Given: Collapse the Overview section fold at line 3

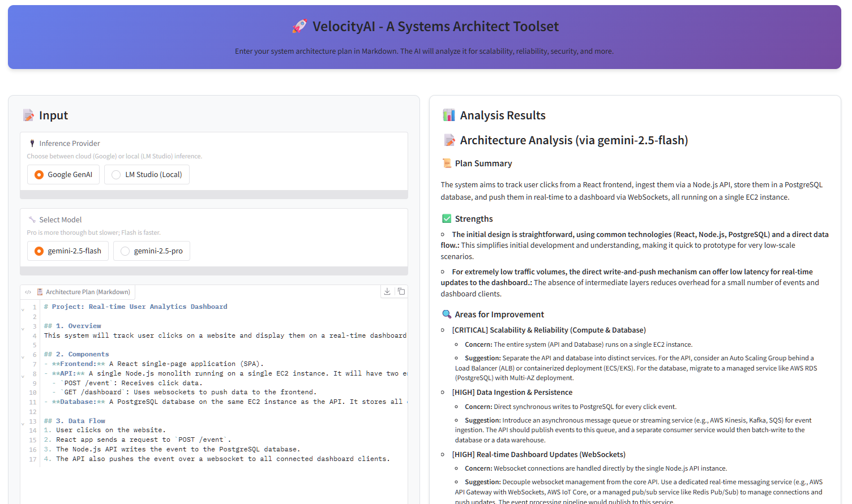Looking at the screenshot, I should tap(23, 329).
